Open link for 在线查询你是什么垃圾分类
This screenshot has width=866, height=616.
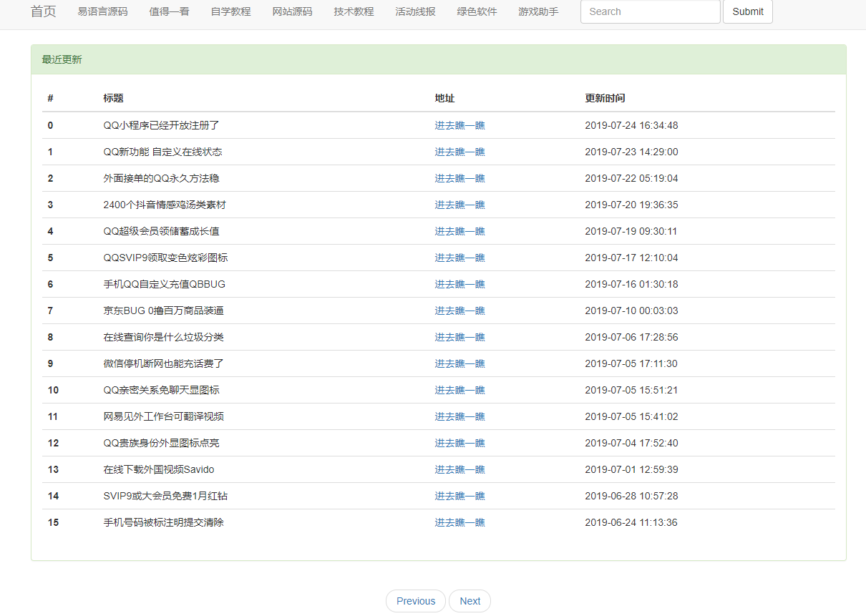(x=459, y=337)
